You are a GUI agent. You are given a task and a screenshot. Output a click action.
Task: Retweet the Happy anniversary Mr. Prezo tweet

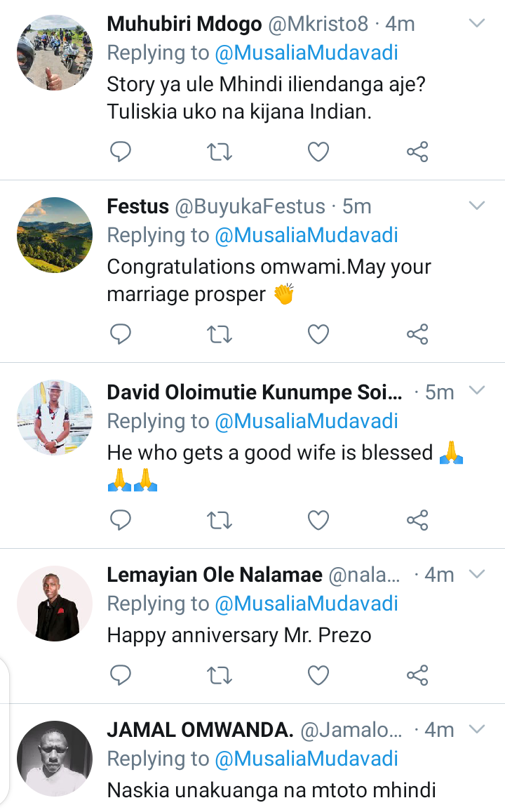pos(220,675)
